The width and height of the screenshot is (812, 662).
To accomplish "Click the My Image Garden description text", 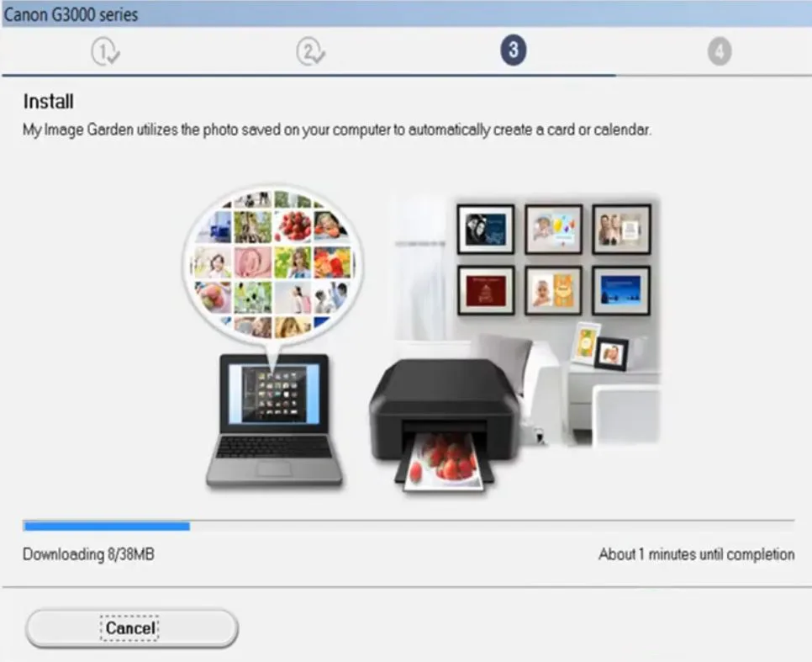I will pos(336,130).
